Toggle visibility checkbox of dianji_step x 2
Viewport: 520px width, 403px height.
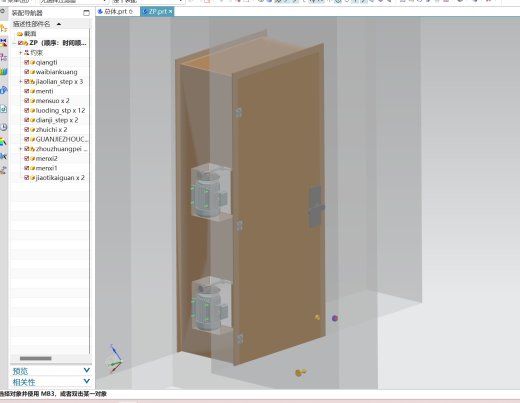coord(26,120)
